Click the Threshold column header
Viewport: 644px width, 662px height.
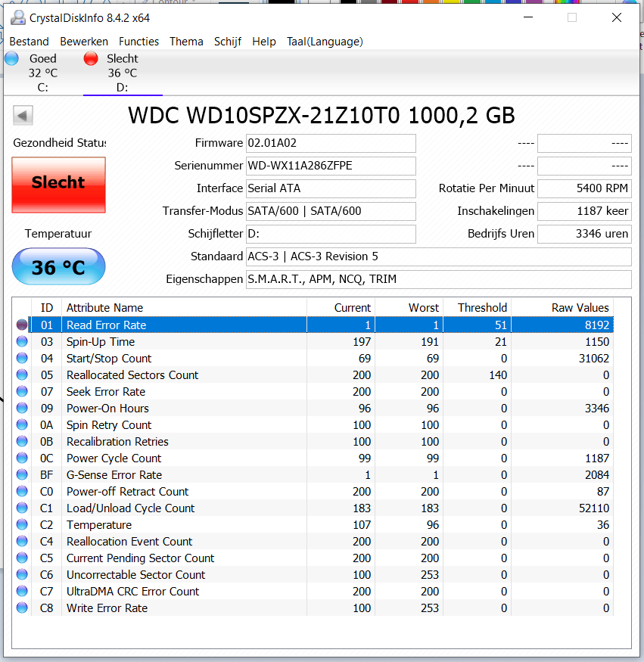pos(478,308)
